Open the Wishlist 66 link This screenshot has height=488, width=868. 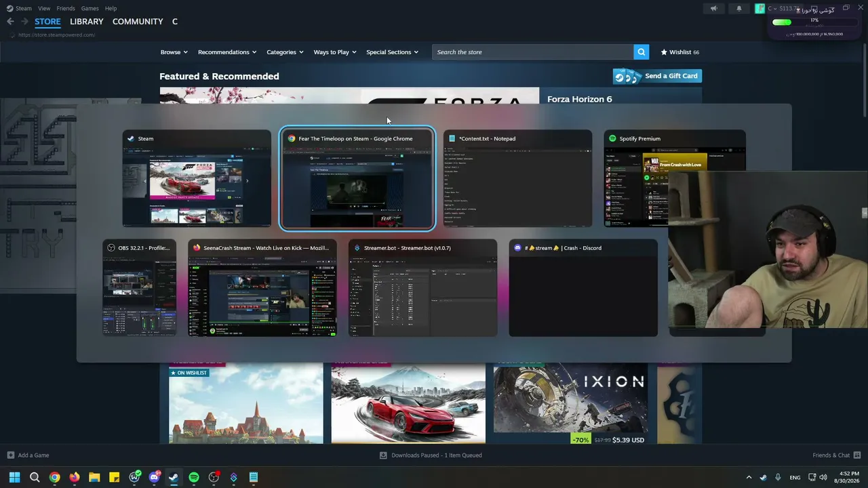[x=680, y=52]
